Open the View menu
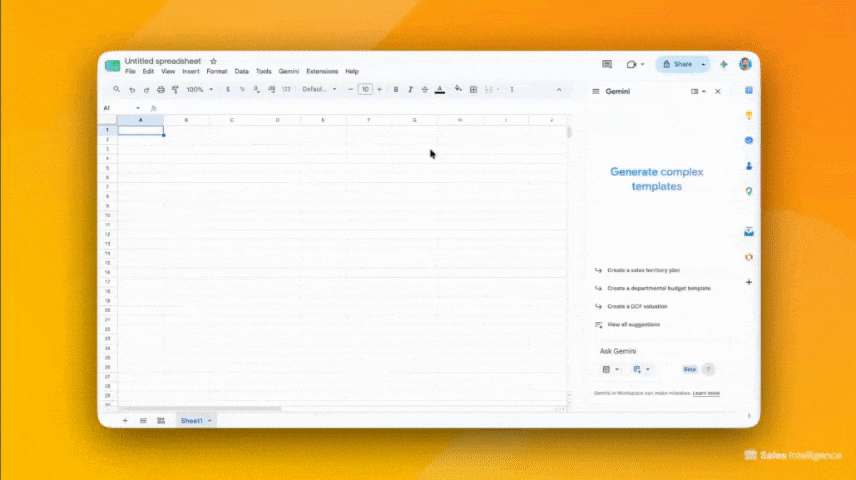This screenshot has width=856, height=480. pyautogui.click(x=168, y=72)
